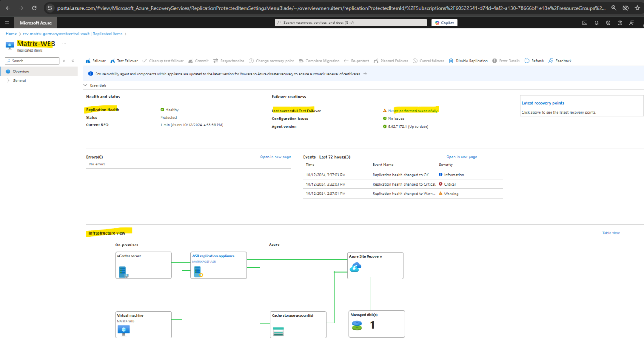Viewport: 644px width, 351px height.
Task: Open the Azure Site Recovery node icon
Action: [355, 267]
